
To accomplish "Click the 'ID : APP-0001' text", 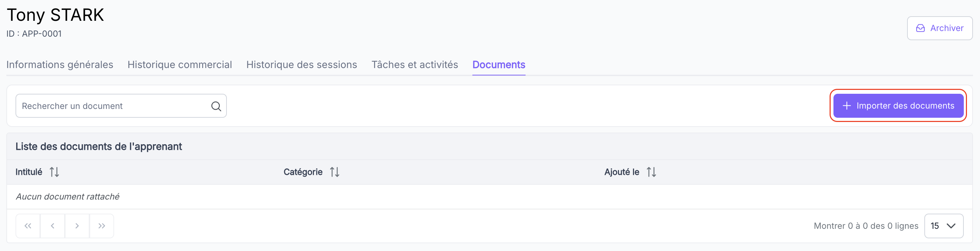I will [x=34, y=33].
